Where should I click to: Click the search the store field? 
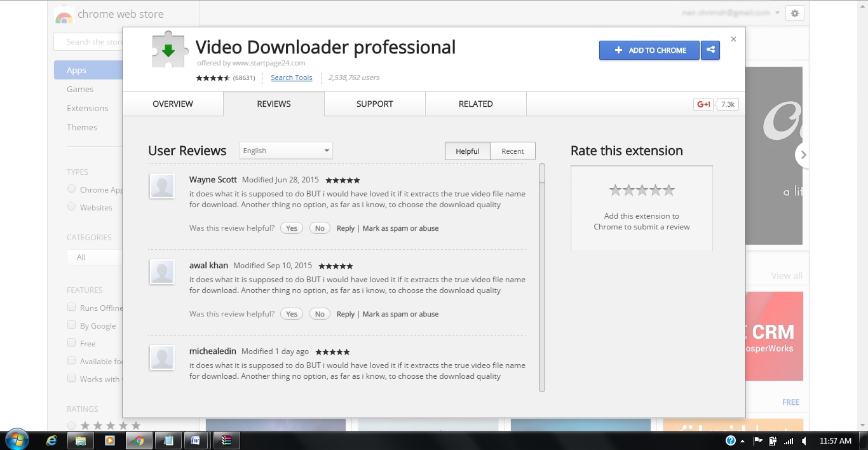[88, 42]
